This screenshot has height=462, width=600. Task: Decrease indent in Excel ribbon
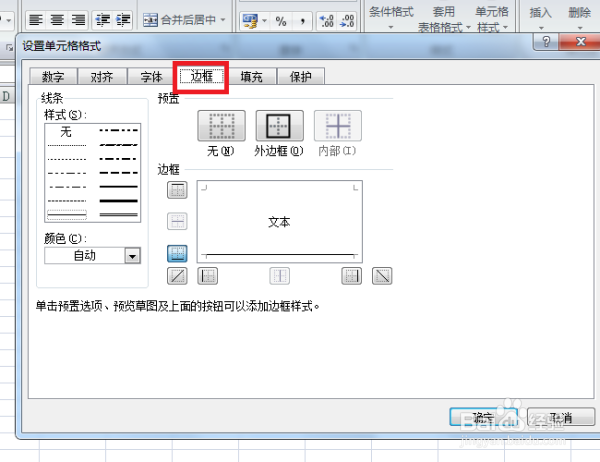tap(103, 20)
